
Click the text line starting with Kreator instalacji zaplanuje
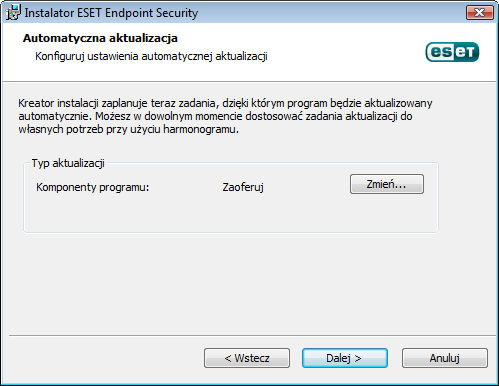click(x=225, y=103)
